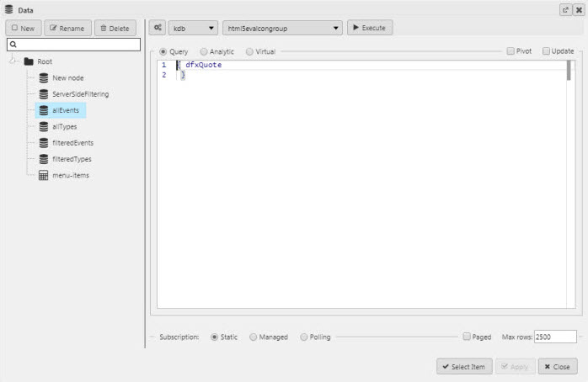Click the database icon beside filteredEvents
Image resolution: width=588 pixels, height=382 pixels.
44,143
